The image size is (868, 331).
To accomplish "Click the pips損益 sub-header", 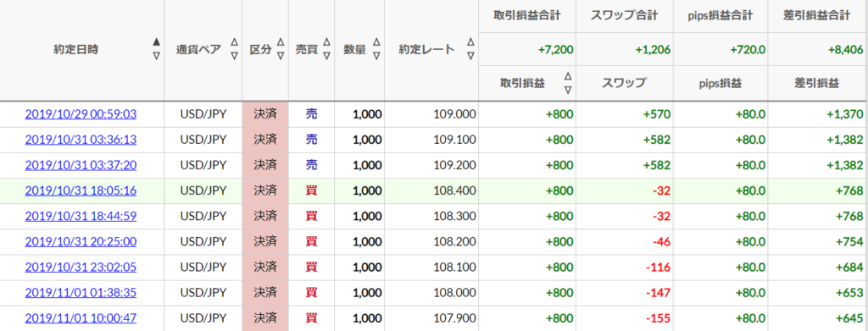I will (720, 84).
